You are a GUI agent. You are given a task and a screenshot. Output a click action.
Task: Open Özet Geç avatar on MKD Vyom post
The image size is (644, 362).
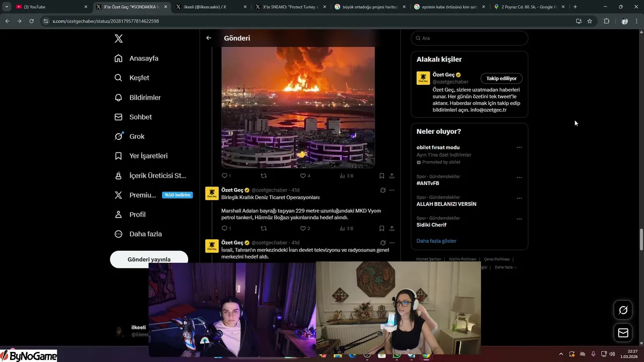tap(212, 194)
